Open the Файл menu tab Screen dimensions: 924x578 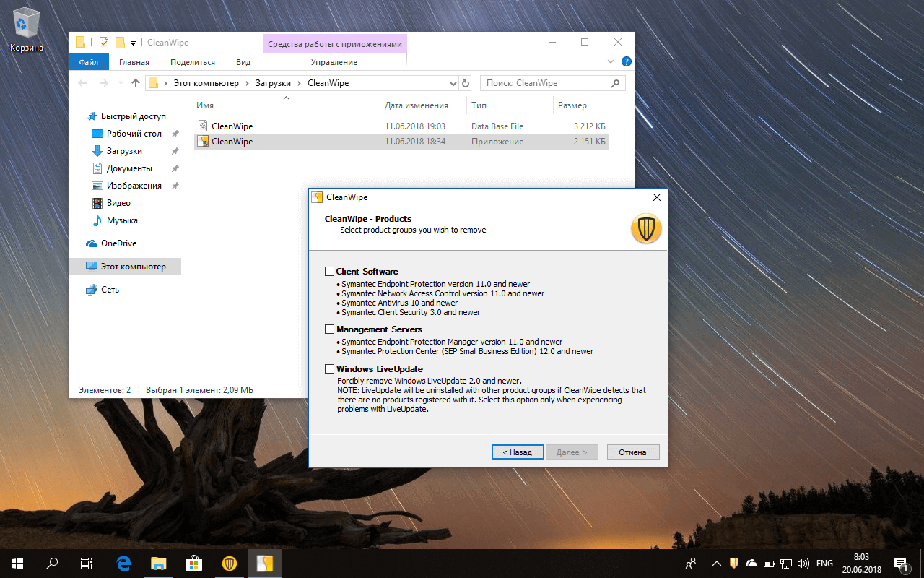point(89,62)
